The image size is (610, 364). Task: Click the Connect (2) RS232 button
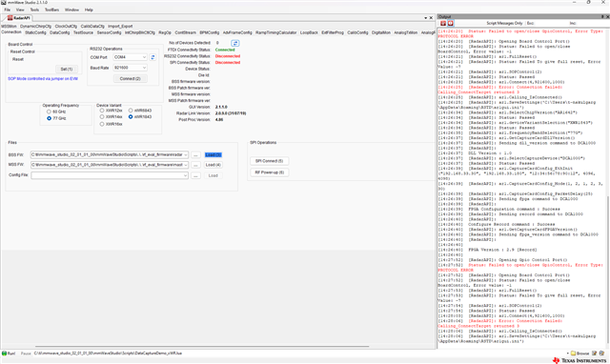pos(131,78)
